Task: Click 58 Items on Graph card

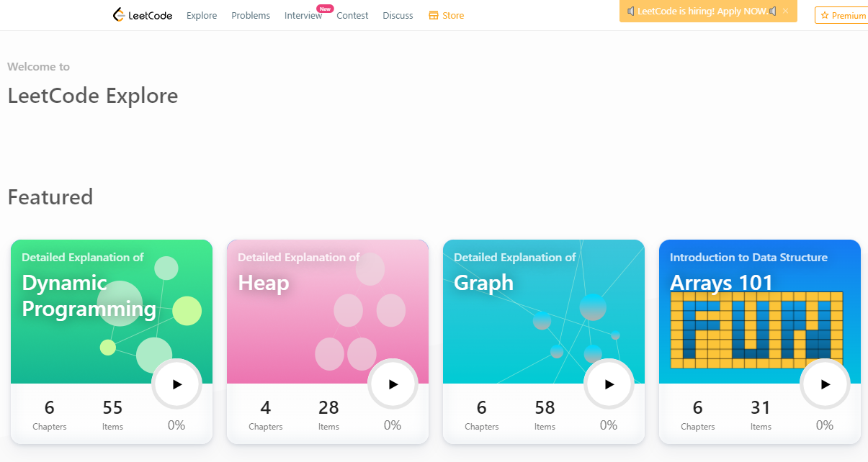Action: [545, 415]
